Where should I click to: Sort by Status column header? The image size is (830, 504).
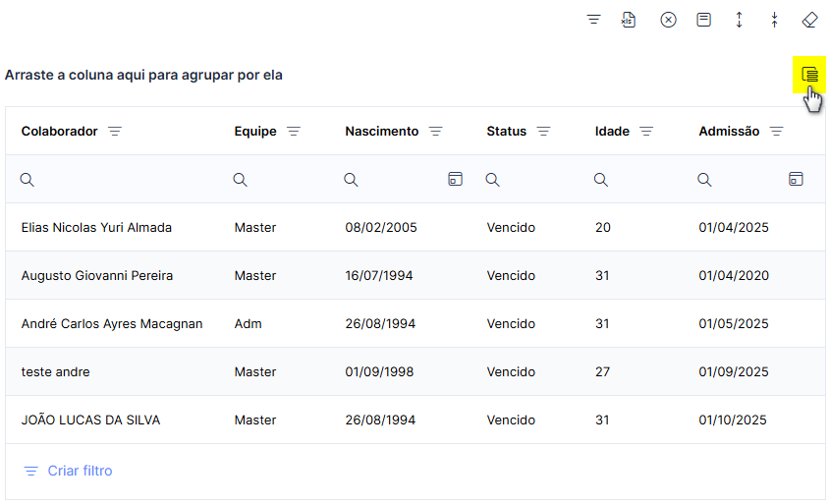pos(507,132)
